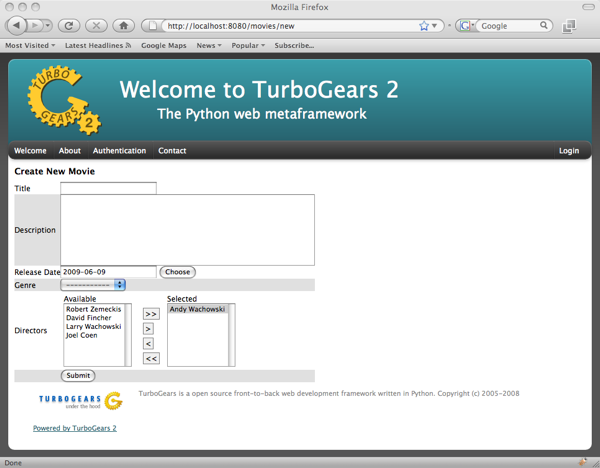Follow the Powered by TurboGears 2 link
The image size is (600, 468).
tap(75, 428)
